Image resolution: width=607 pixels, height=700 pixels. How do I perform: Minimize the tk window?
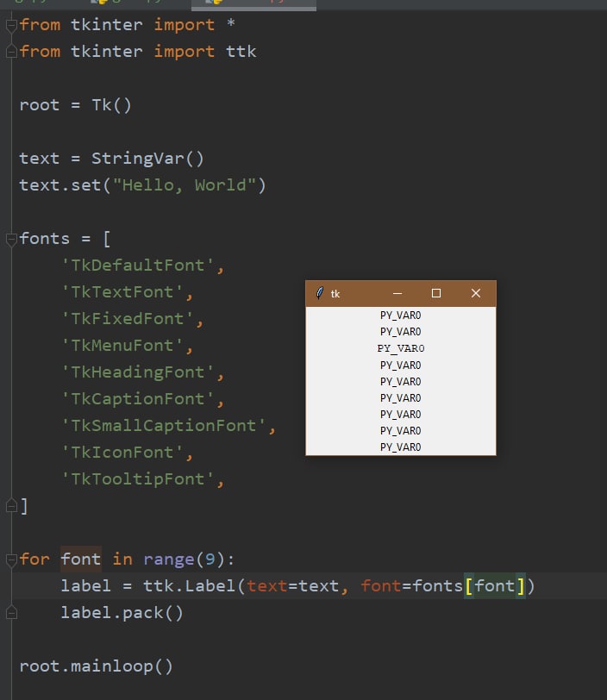pyautogui.click(x=397, y=293)
